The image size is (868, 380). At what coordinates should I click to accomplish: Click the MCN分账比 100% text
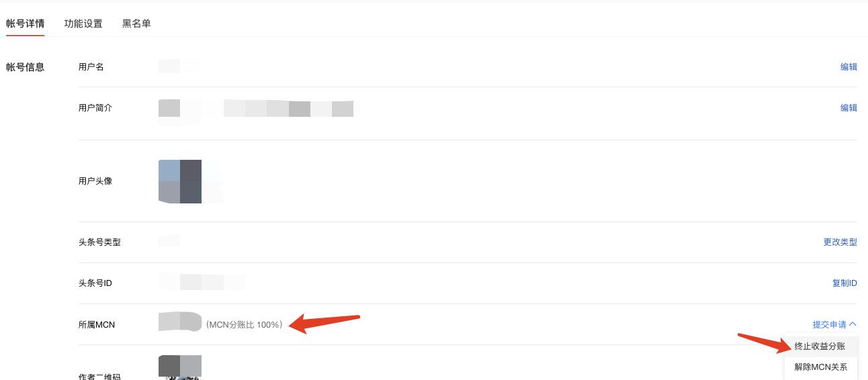[245, 325]
